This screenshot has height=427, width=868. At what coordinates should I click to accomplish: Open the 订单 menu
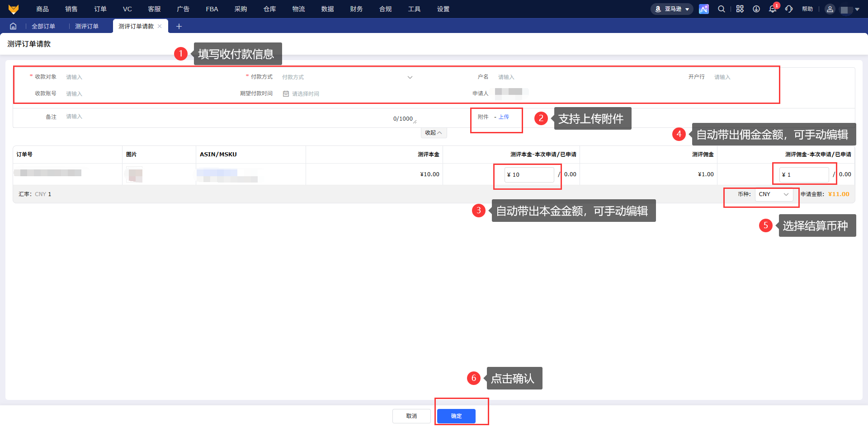pyautogui.click(x=100, y=9)
